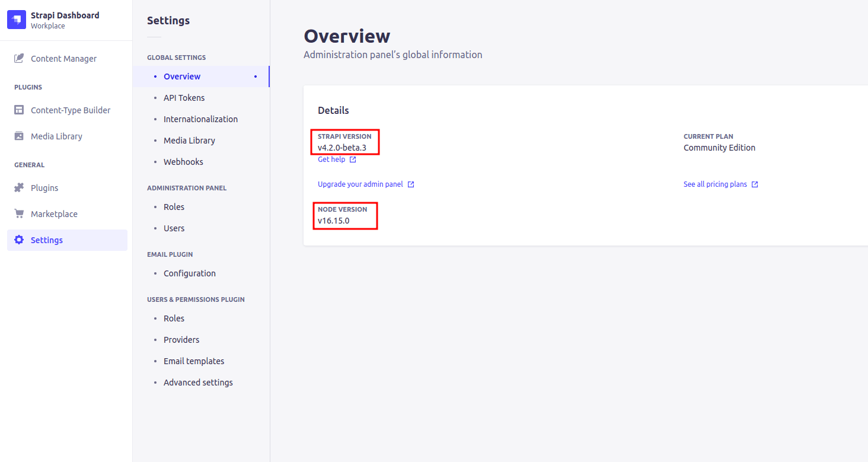Viewport: 868px width, 462px height.
Task: Click the Strapi Dashboard Workplace title
Action: point(65,20)
